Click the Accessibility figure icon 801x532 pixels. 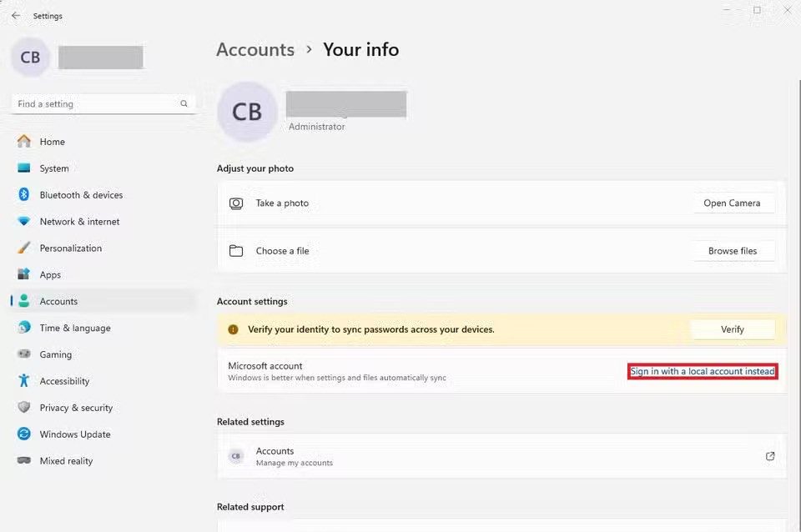24,381
